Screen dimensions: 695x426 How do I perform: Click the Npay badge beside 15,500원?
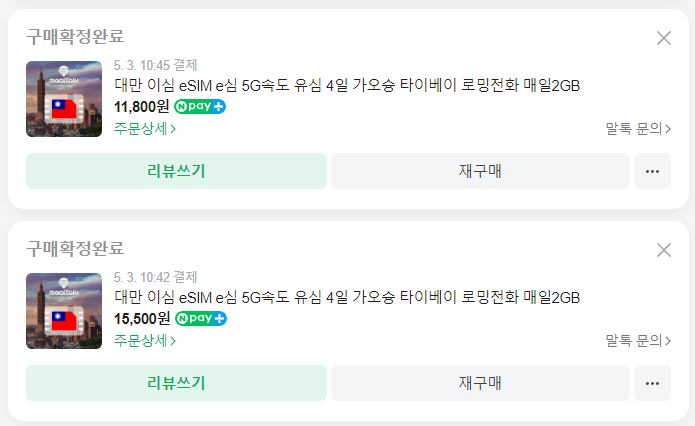(200, 319)
